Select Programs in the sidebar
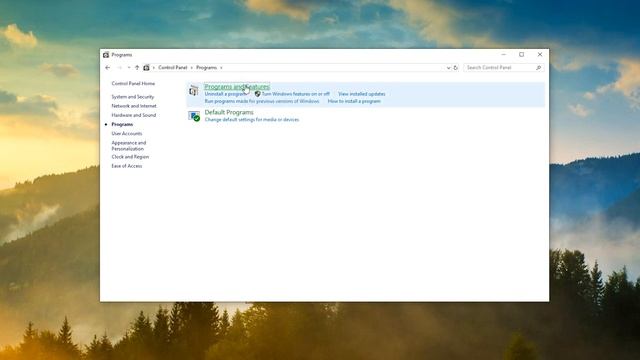The width and height of the screenshot is (640, 360). [x=122, y=124]
